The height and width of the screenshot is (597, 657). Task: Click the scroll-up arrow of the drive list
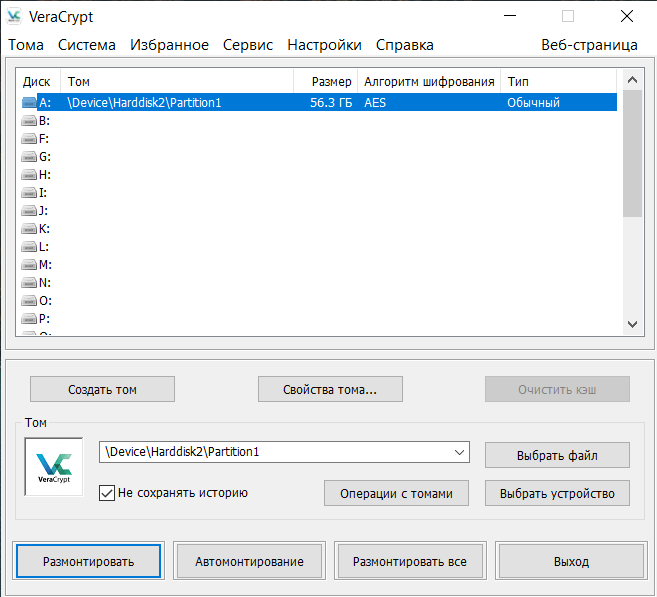[x=632, y=80]
